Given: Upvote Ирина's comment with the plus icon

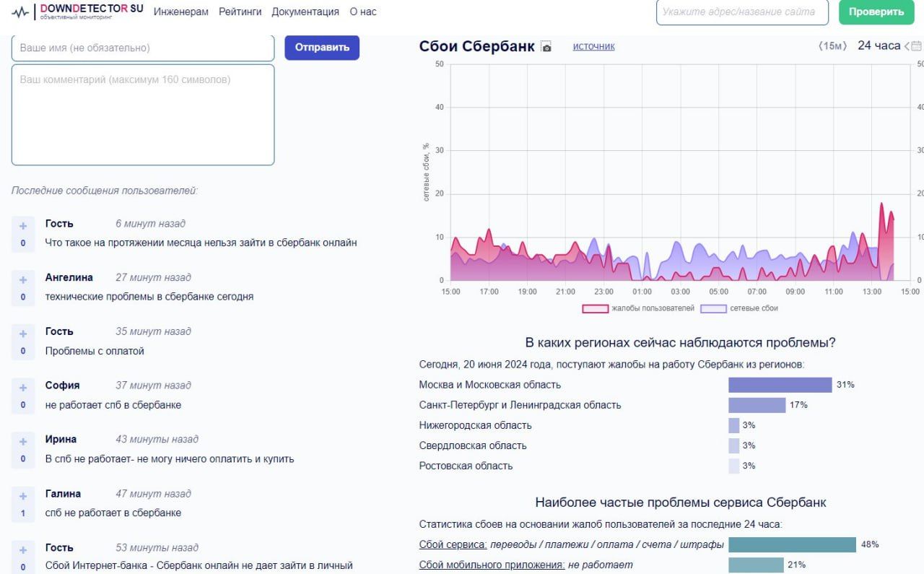Looking at the screenshot, I should point(23,442).
